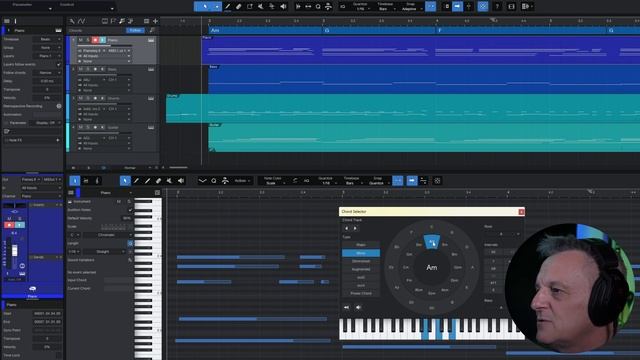Open the drum editor view icon in the editor toolbar

pyautogui.click(x=86, y=181)
